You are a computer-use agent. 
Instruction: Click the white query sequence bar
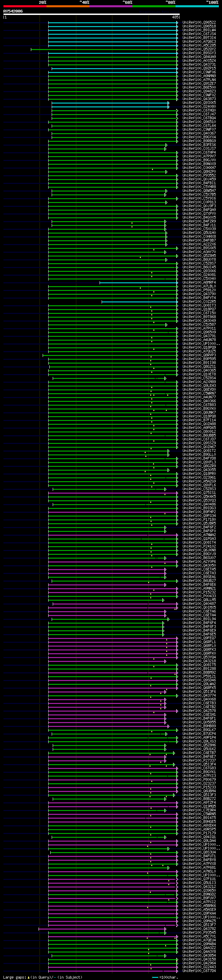[92, 15]
